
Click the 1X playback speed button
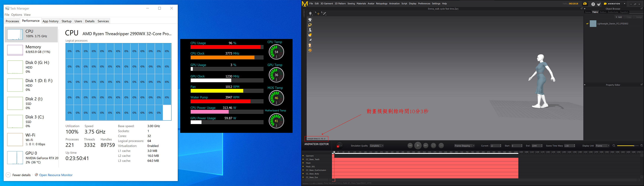pos(441,145)
